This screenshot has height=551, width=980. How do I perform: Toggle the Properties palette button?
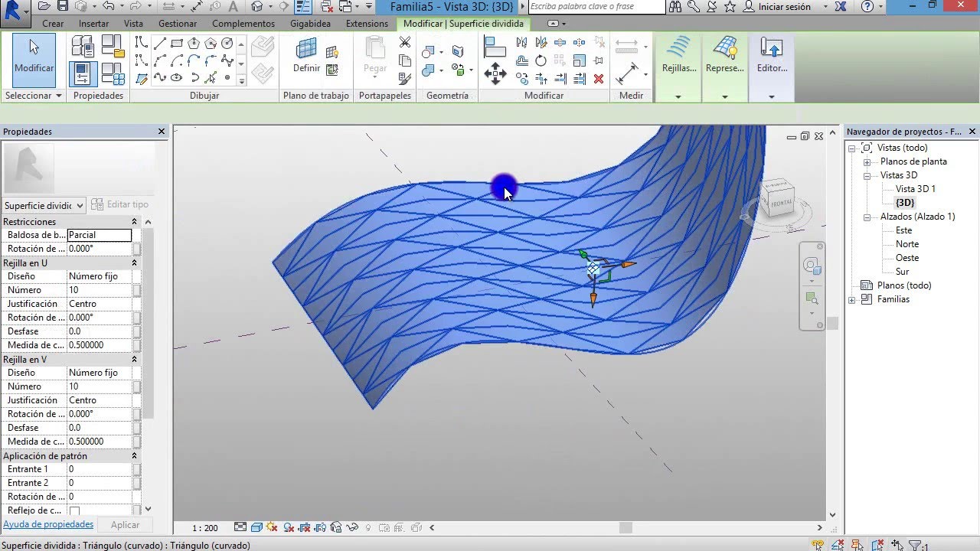click(81, 74)
